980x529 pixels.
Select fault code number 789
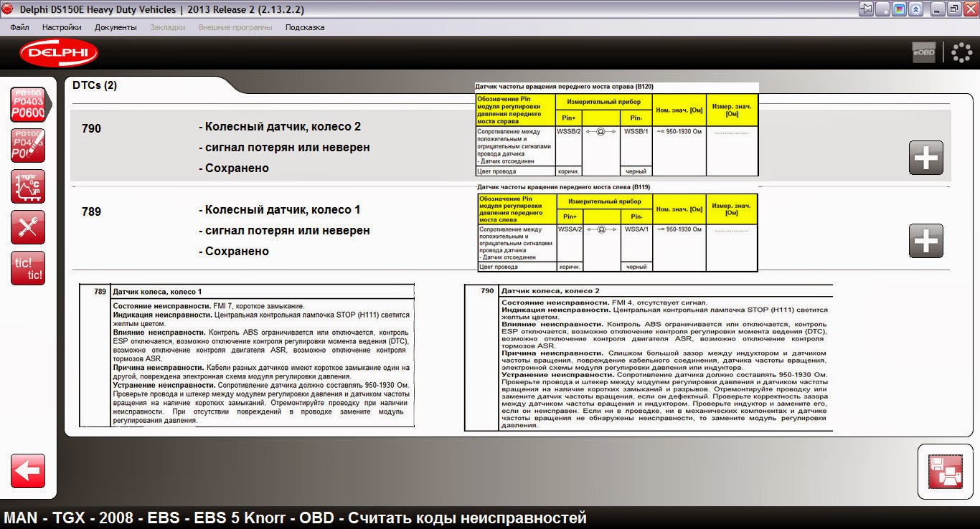(91, 212)
